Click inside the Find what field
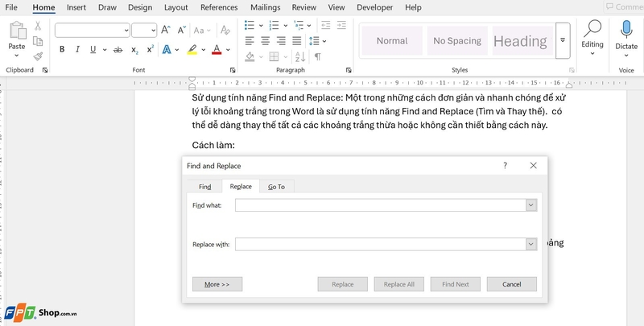The image size is (644, 326). (x=380, y=205)
